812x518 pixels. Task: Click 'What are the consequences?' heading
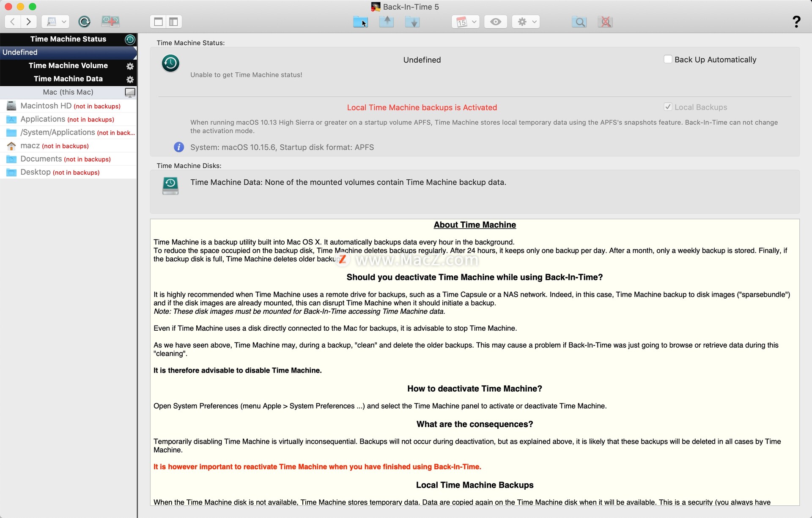[x=475, y=424]
